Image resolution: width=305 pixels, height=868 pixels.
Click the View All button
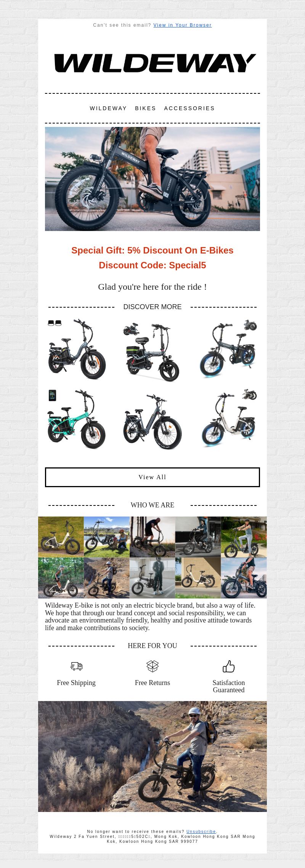coord(152,477)
